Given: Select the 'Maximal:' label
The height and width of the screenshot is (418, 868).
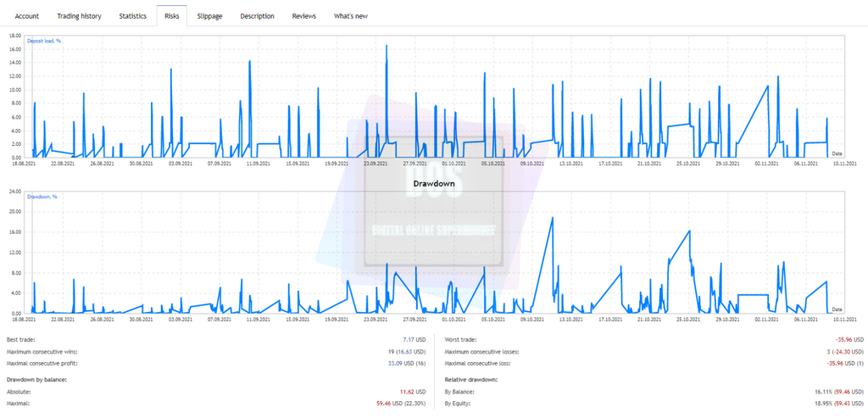Looking at the screenshot, I should [x=19, y=404].
